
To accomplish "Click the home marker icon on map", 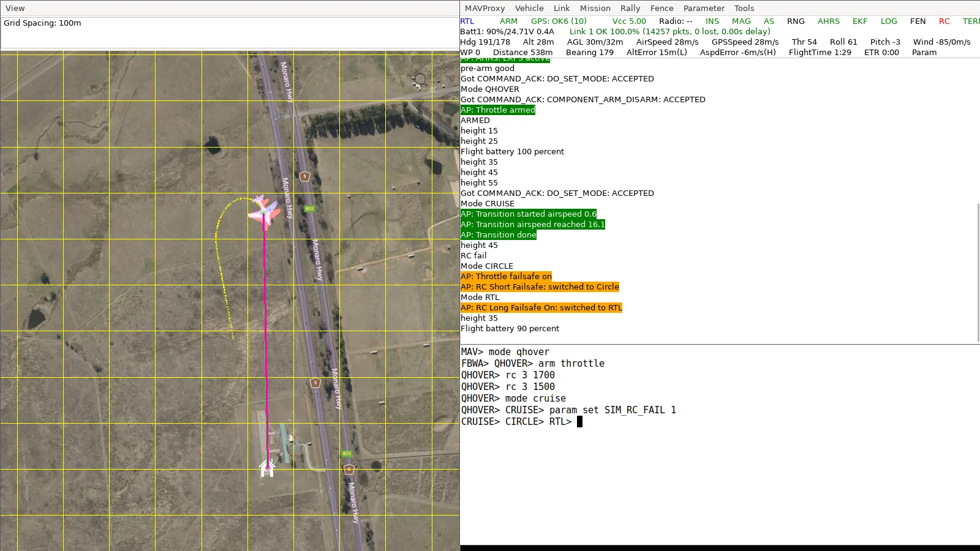I will pyautogui.click(x=267, y=468).
